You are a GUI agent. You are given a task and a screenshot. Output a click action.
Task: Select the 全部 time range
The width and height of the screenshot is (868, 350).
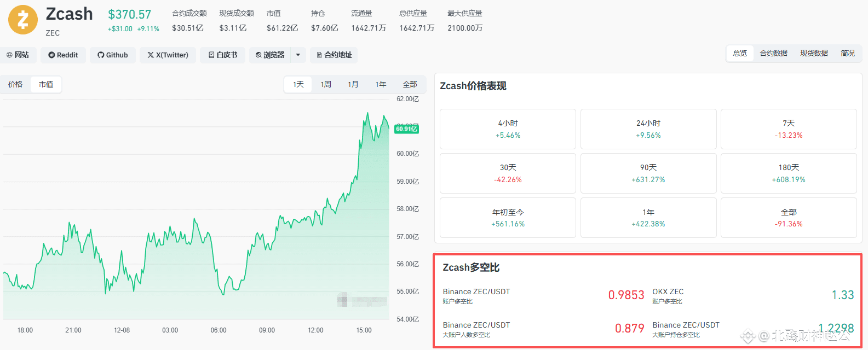coord(410,84)
